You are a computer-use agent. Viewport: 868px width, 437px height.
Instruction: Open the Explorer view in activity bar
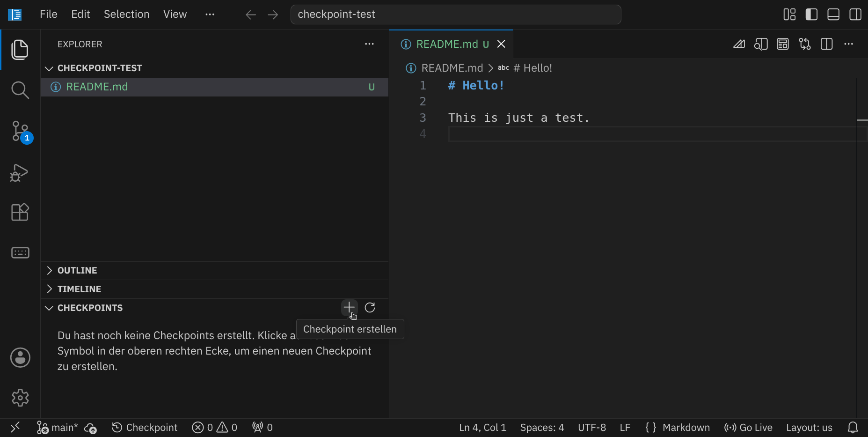[20, 50]
